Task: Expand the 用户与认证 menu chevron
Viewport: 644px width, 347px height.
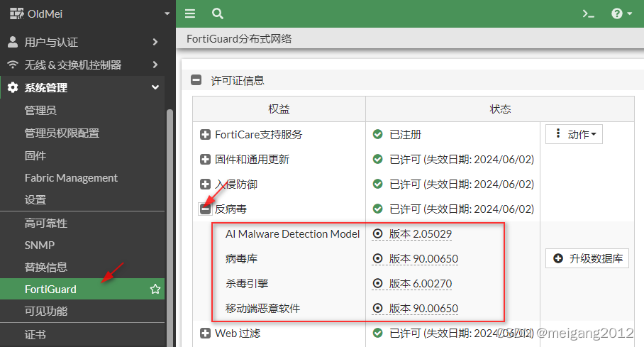Action: click(155, 42)
